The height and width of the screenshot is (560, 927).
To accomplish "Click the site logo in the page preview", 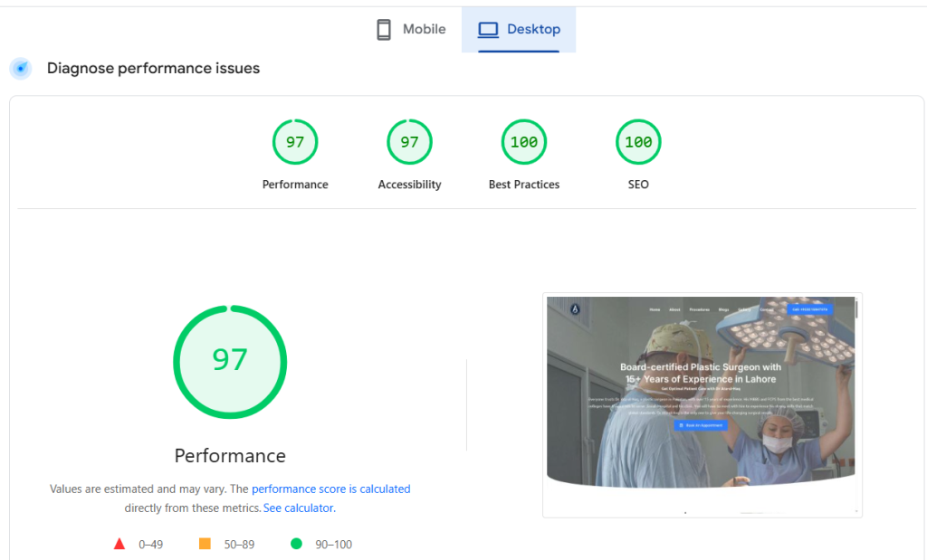I will [x=574, y=309].
